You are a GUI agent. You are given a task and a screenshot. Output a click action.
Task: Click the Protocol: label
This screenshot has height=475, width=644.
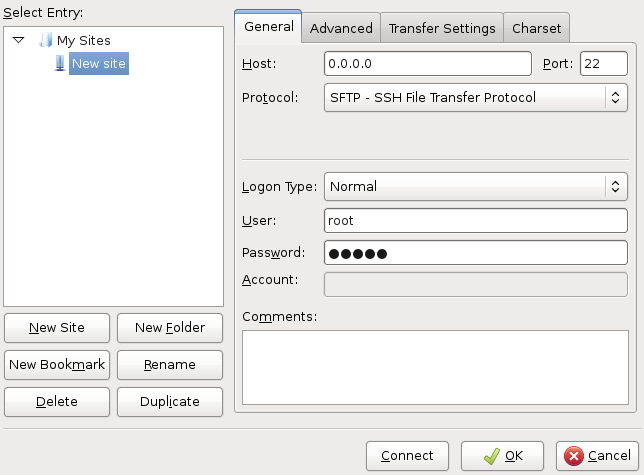point(270,98)
